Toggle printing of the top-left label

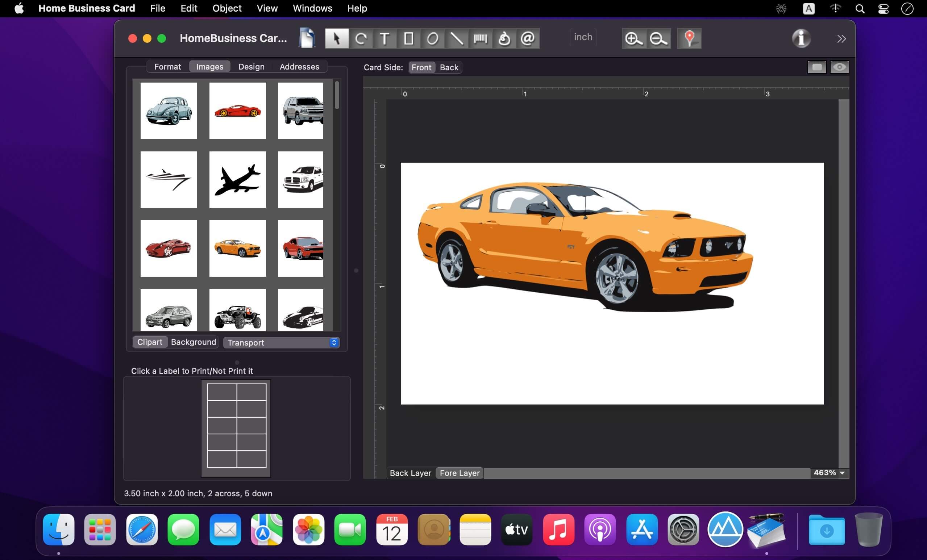222,392
